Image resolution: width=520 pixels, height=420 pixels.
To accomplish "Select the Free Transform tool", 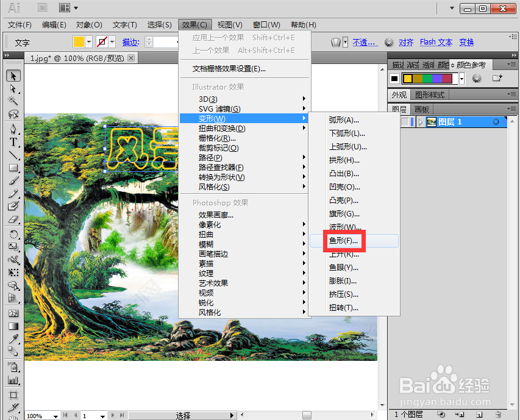I will [x=13, y=273].
